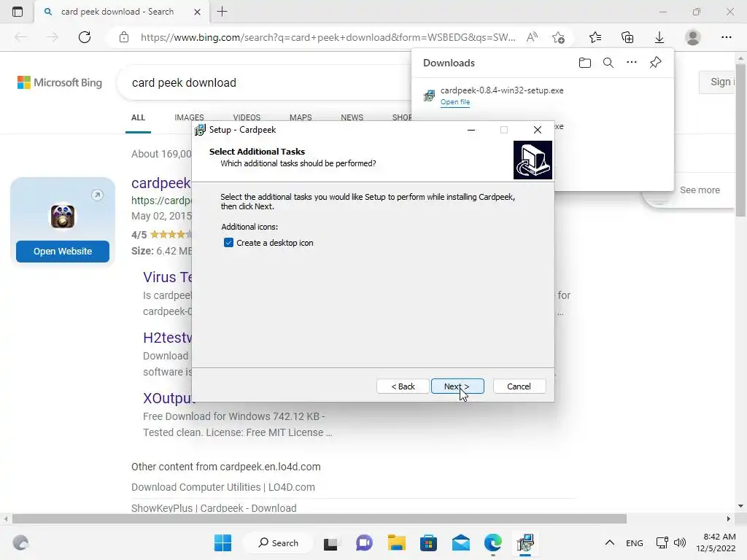Image resolution: width=747 pixels, height=560 pixels.
Task: Click Edge icon on taskbar
Action: (x=493, y=542)
